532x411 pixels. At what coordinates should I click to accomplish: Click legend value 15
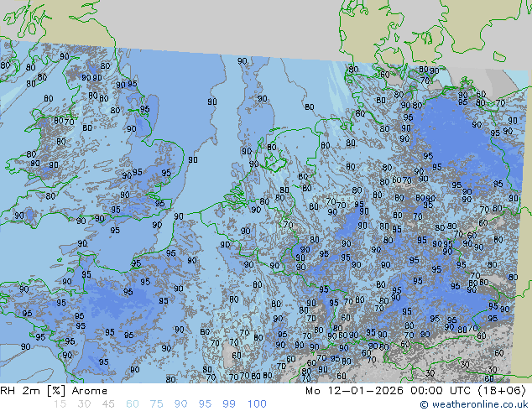click(60, 404)
